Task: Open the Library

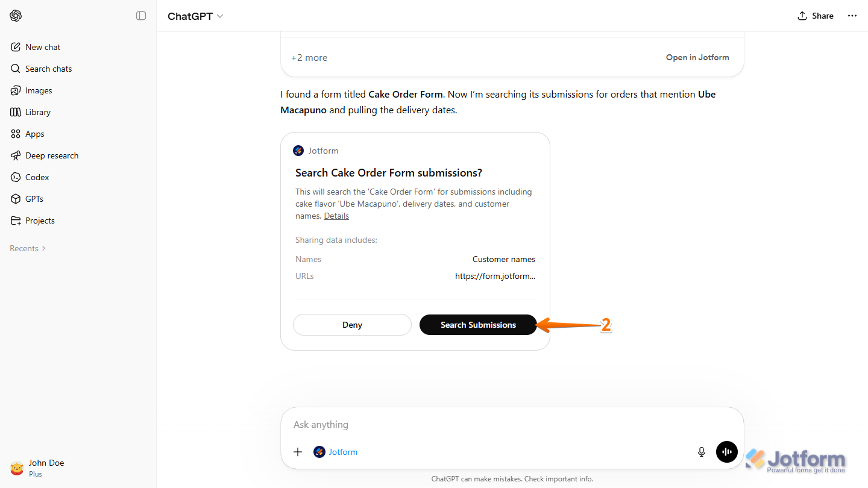Action: 38,111
